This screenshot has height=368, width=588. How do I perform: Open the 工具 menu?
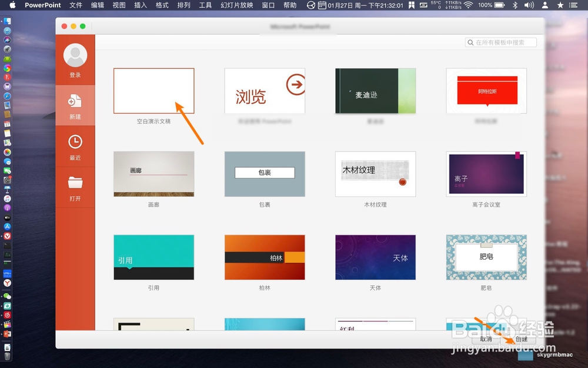click(205, 5)
